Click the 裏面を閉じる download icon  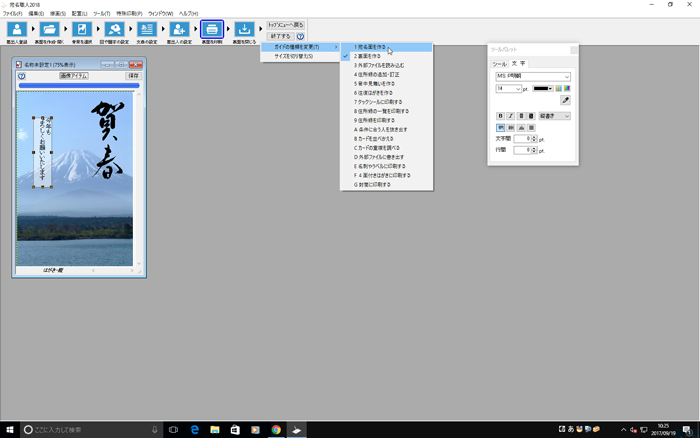click(x=244, y=30)
